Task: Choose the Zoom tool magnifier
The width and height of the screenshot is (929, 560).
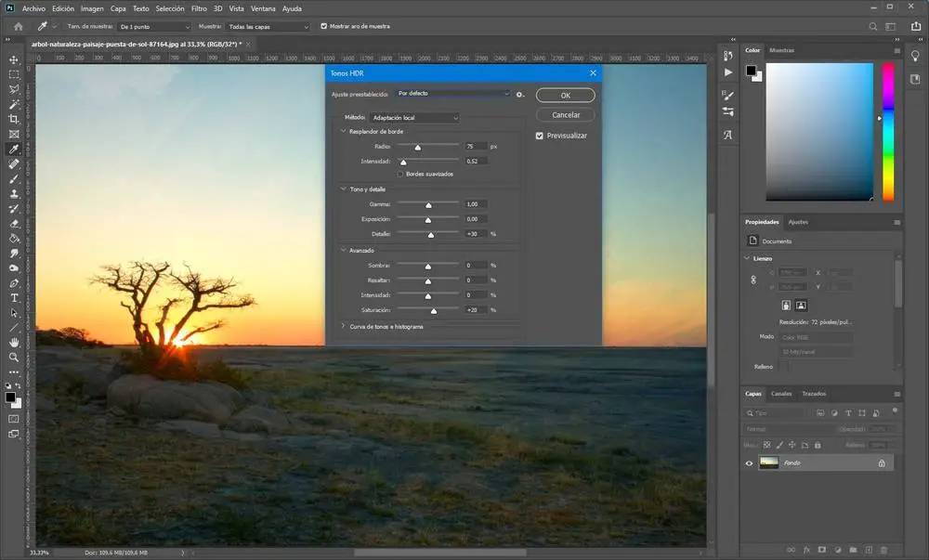Action: tap(14, 357)
